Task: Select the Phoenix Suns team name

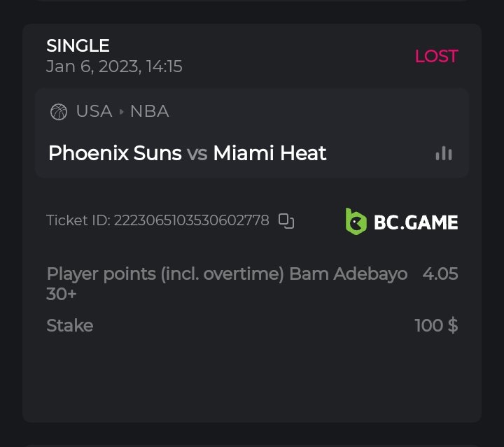Action: coord(115,153)
